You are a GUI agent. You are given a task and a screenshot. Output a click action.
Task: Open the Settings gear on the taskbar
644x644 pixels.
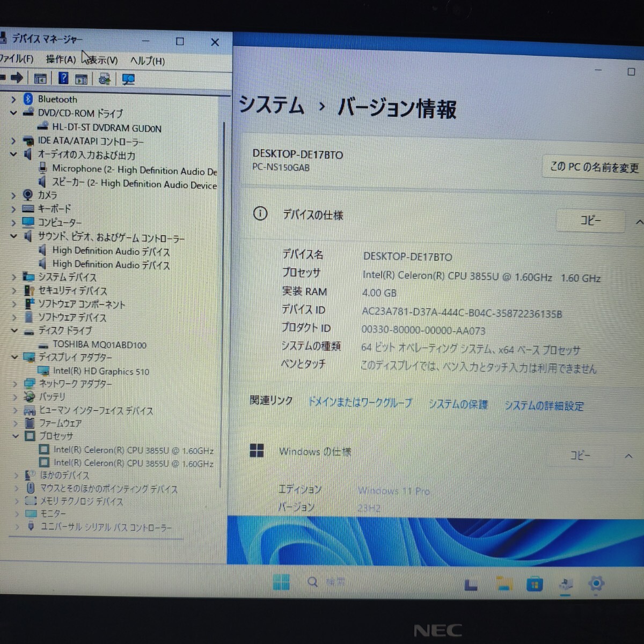596,583
